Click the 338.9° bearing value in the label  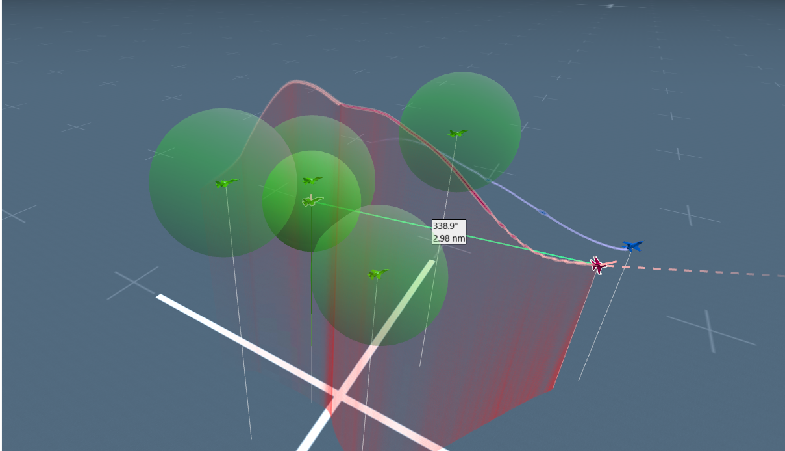pos(446,226)
